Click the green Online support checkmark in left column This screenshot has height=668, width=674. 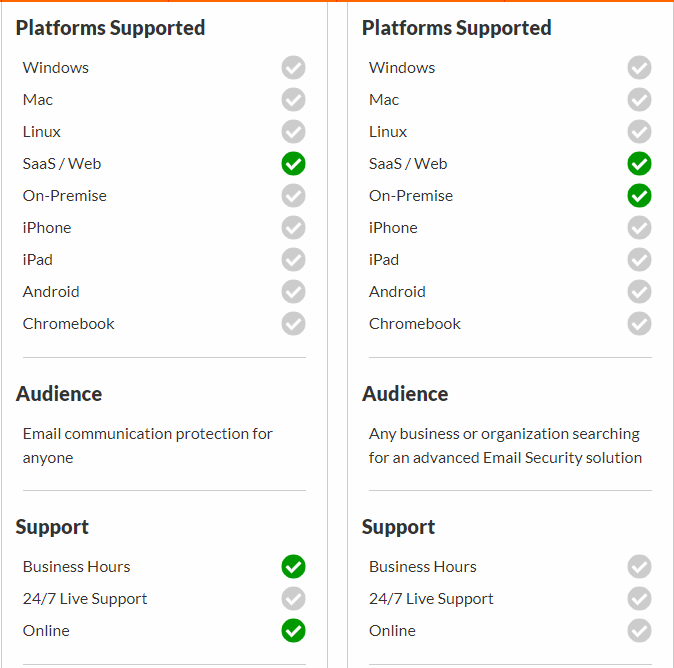[x=294, y=631]
